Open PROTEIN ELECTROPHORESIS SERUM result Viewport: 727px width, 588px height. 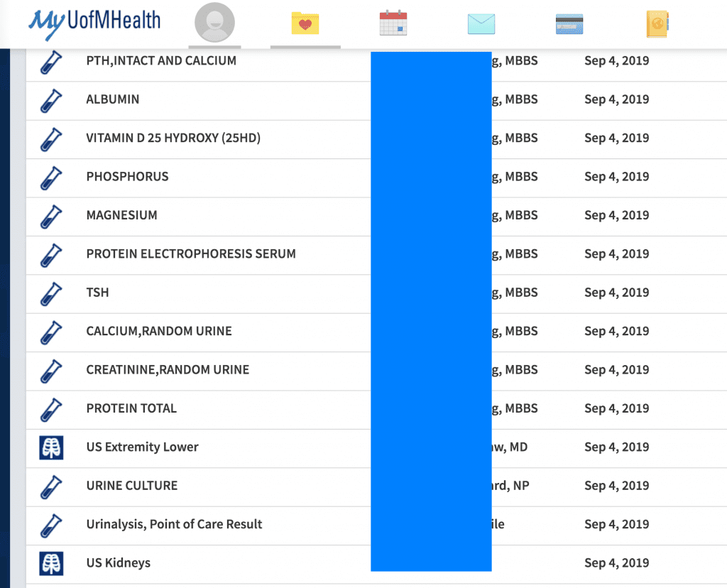[191, 254]
